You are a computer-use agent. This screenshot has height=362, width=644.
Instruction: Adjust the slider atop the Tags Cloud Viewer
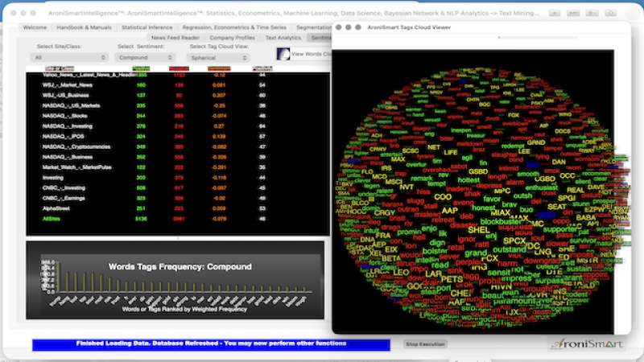(x=538, y=37)
